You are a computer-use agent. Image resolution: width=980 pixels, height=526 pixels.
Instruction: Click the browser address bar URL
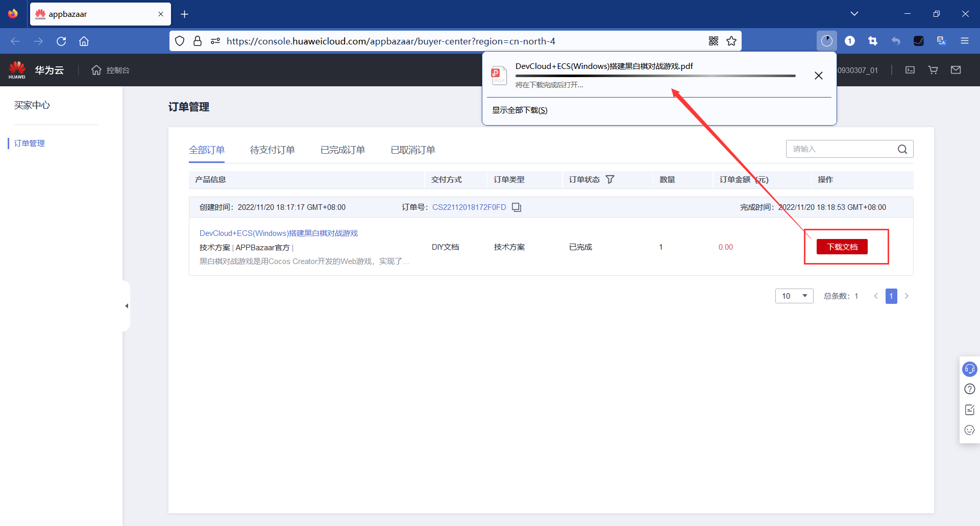point(391,41)
